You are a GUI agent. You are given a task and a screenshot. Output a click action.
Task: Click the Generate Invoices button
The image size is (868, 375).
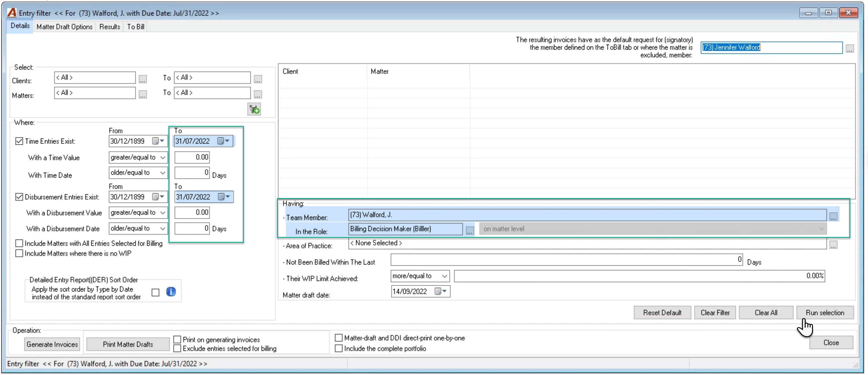tap(52, 344)
